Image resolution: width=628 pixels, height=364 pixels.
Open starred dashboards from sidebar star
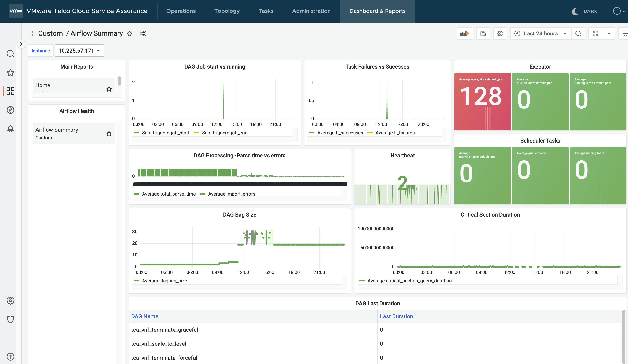[x=10, y=73]
